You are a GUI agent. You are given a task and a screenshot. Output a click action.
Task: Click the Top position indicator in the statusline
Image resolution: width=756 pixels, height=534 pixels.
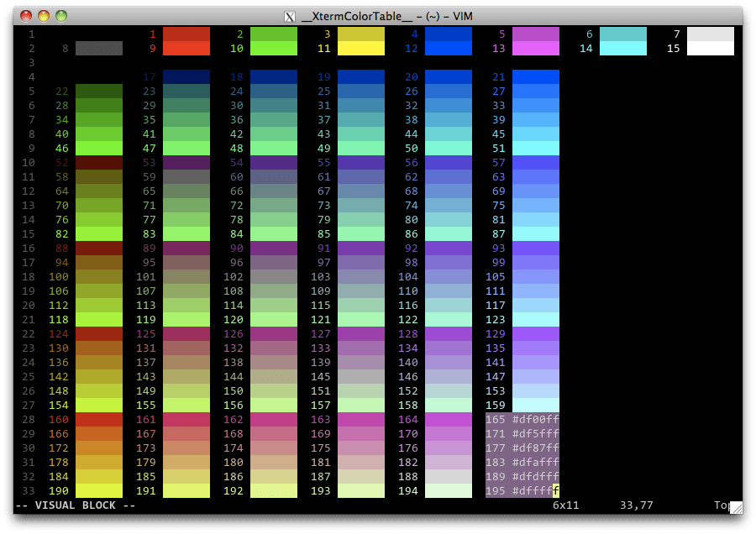pos(723,505)
